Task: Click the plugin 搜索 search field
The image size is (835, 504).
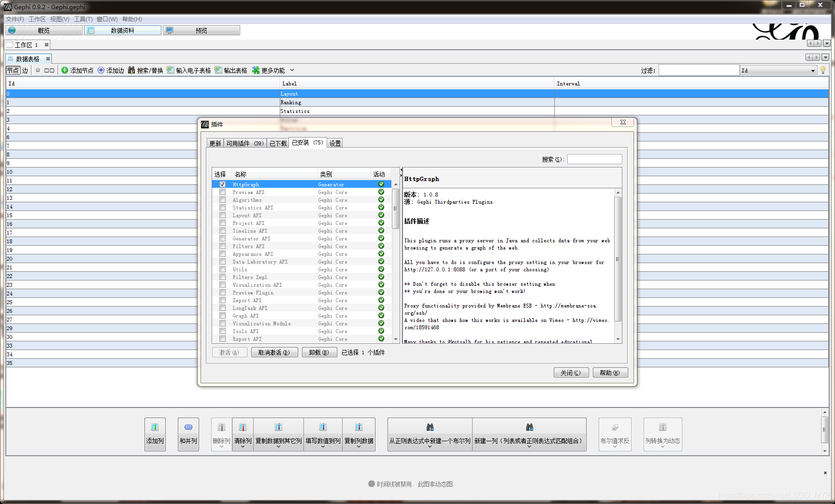Action: [x=594, y=159]
